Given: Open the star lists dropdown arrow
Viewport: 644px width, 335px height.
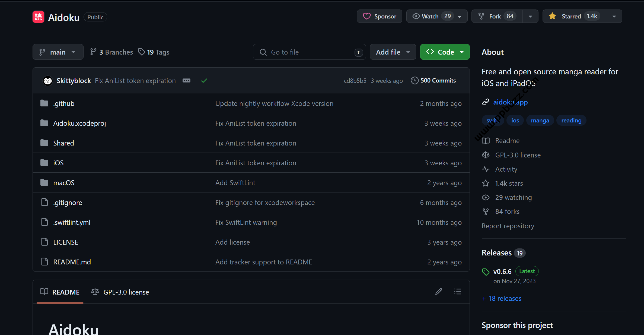Looking at the screenshot, I should (614, 16).
